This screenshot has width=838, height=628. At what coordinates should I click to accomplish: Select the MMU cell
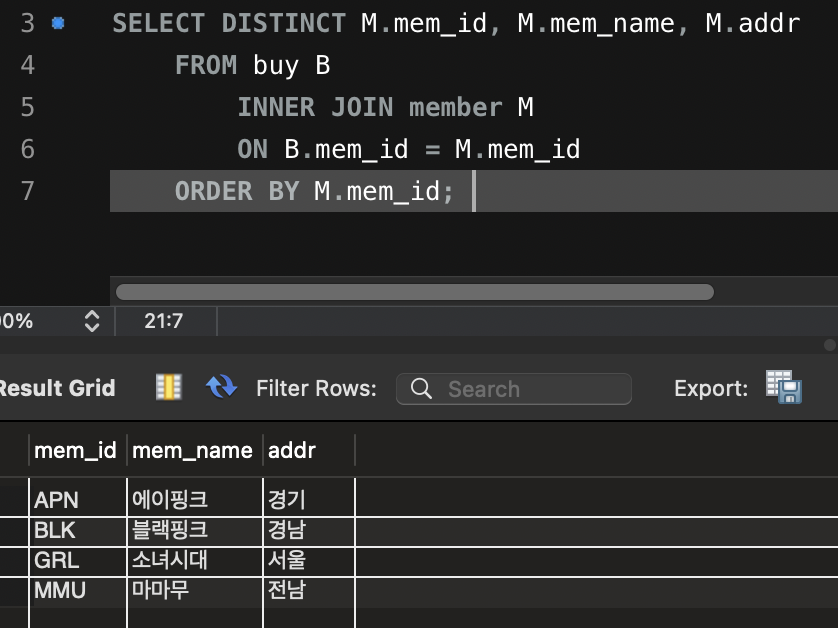(x=77, y=591)
